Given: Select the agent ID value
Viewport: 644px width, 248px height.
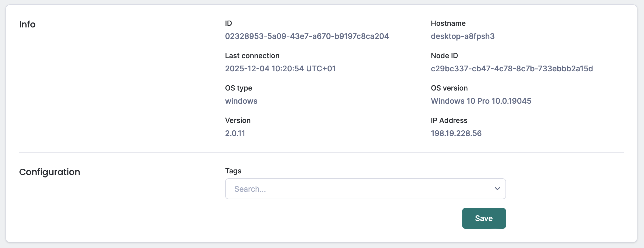Looking at the screenshot, I should click(307, 36).
